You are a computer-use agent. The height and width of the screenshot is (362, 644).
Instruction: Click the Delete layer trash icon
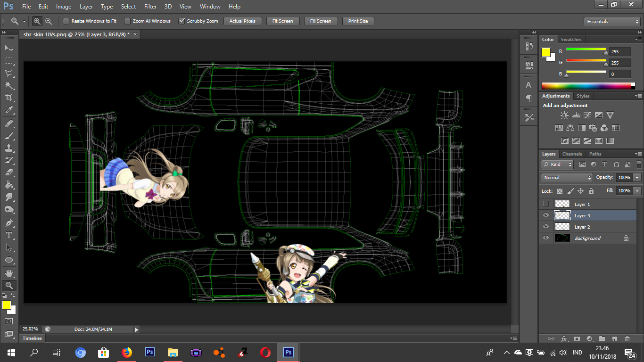click(627, 338)
